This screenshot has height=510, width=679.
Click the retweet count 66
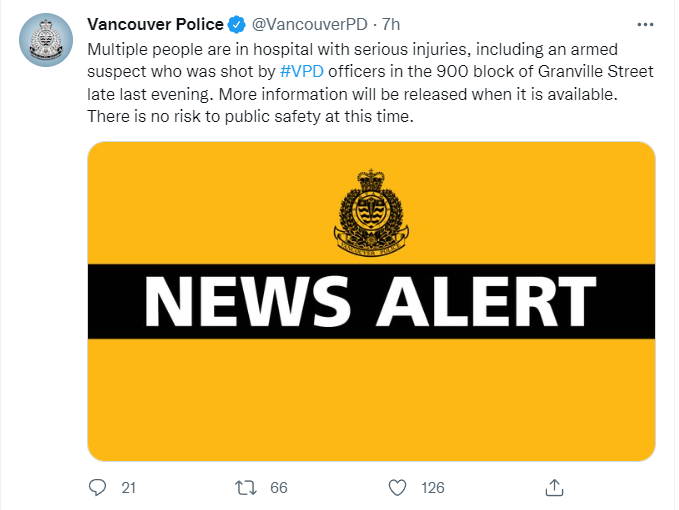pyautogui.click(x=279, y=487)
